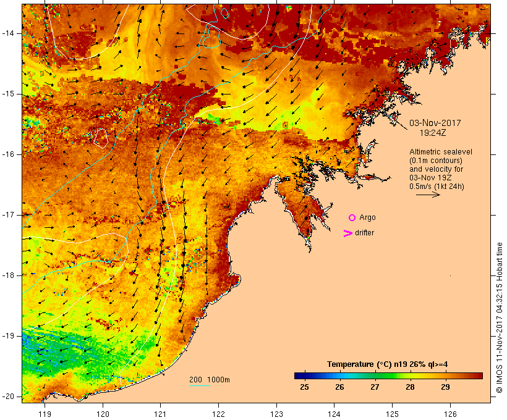Click the small closed white contour near 120E 15.7S
The image size is (507, 420).
(101, 138)
